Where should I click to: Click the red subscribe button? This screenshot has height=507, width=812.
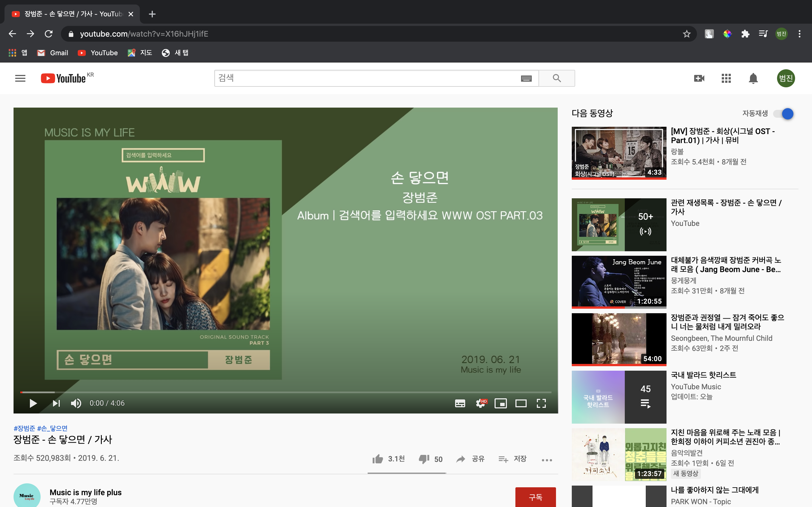[535, 497]
